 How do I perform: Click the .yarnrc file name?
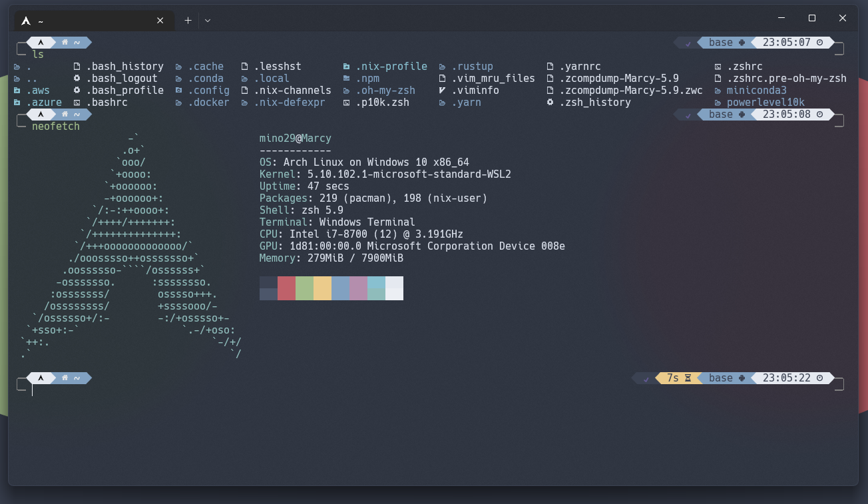[x=580, y=67]
